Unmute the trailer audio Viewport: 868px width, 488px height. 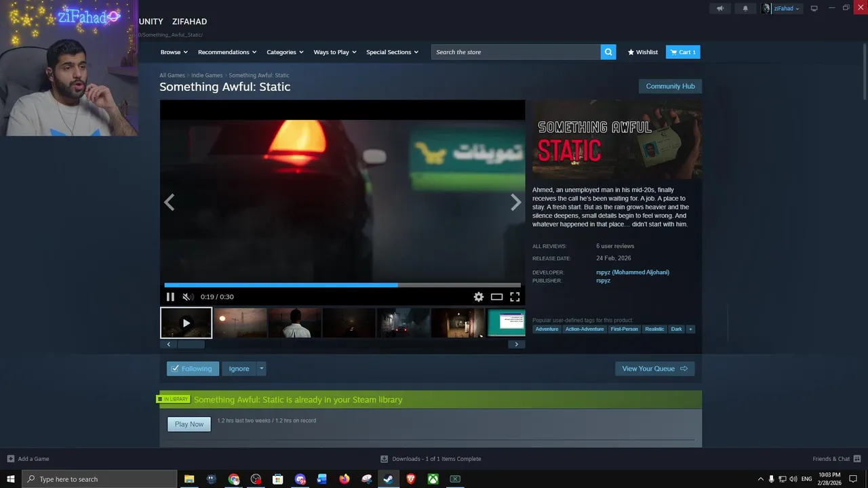[188, 297]
